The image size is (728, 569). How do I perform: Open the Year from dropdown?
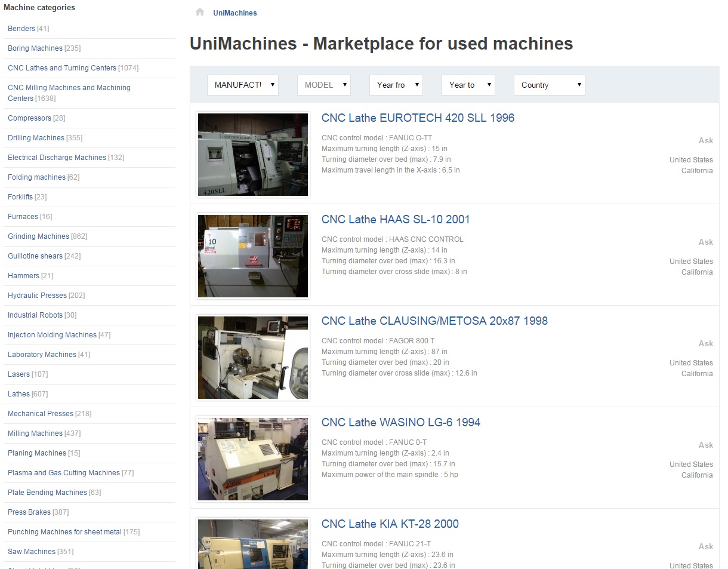click(396, 85)
